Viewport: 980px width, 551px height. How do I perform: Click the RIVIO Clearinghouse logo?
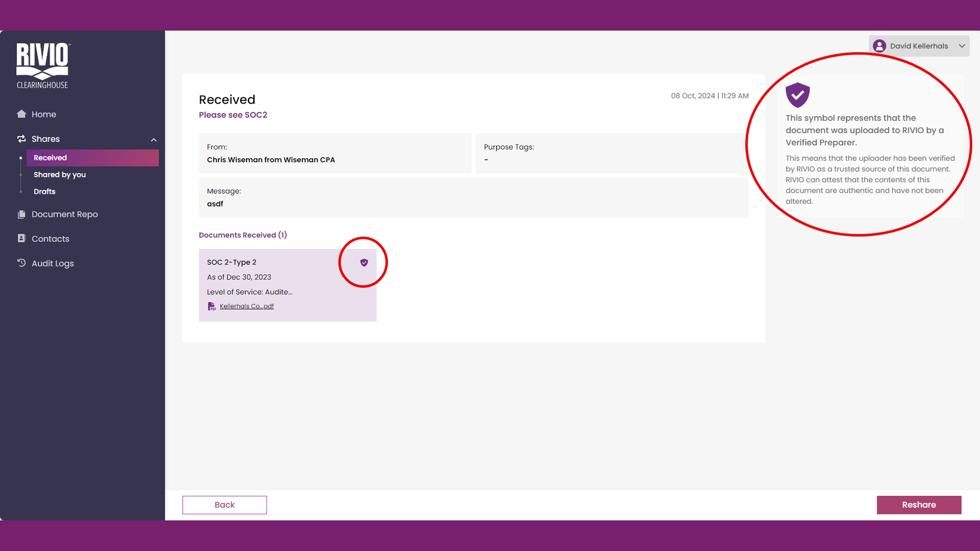pos(43,66)
